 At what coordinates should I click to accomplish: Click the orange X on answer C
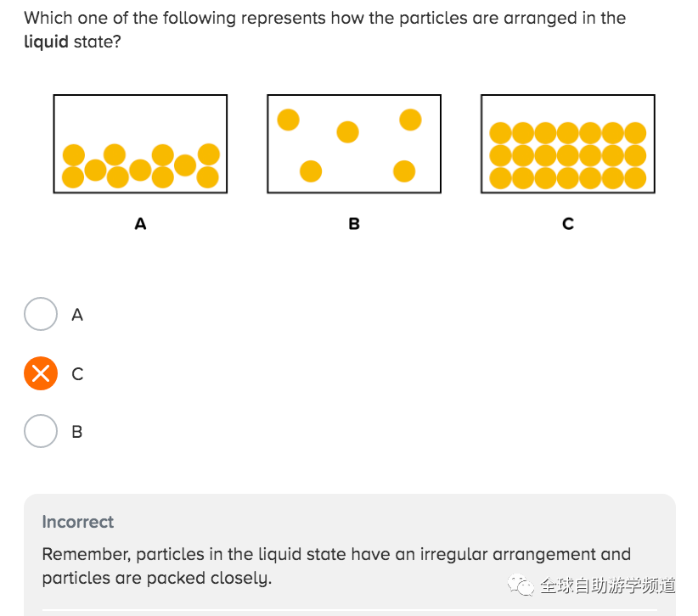tap(41, 373)
